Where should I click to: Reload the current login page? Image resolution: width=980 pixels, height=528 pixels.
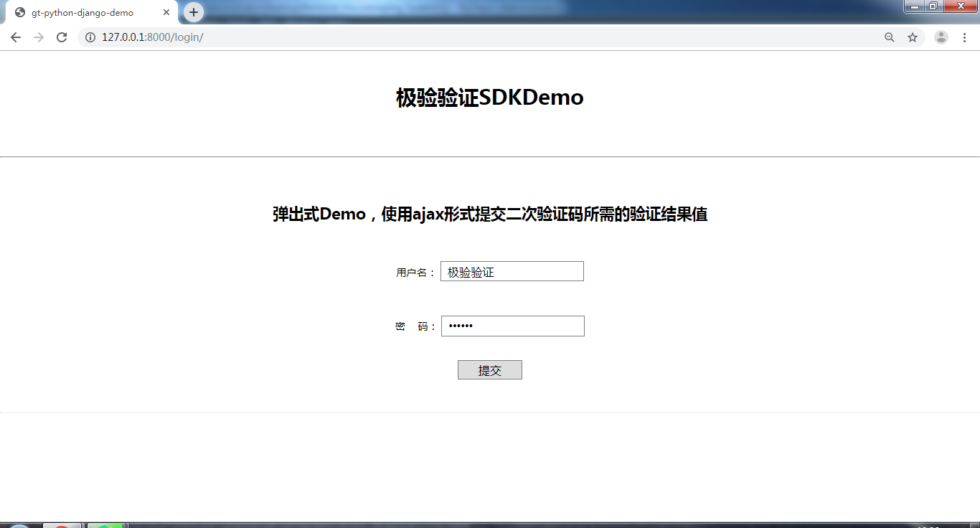[x=62, y=37]
